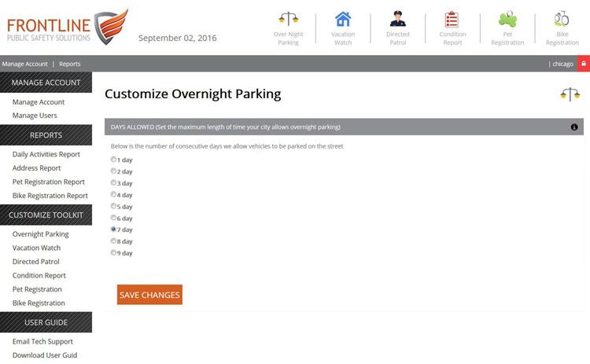This screenshot has width=590, height=364.
Task: Open the Over Night Parking scales icon
Action: coord(288,18)
